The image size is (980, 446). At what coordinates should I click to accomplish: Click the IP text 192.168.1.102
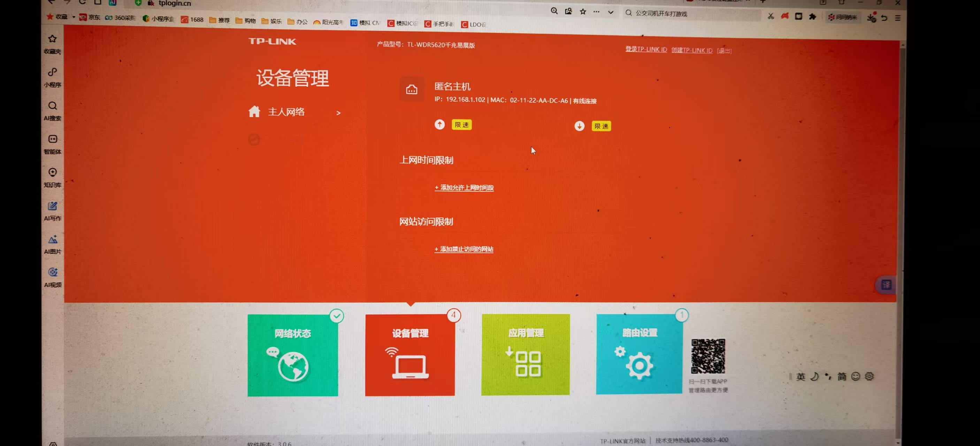pos(465,100)
